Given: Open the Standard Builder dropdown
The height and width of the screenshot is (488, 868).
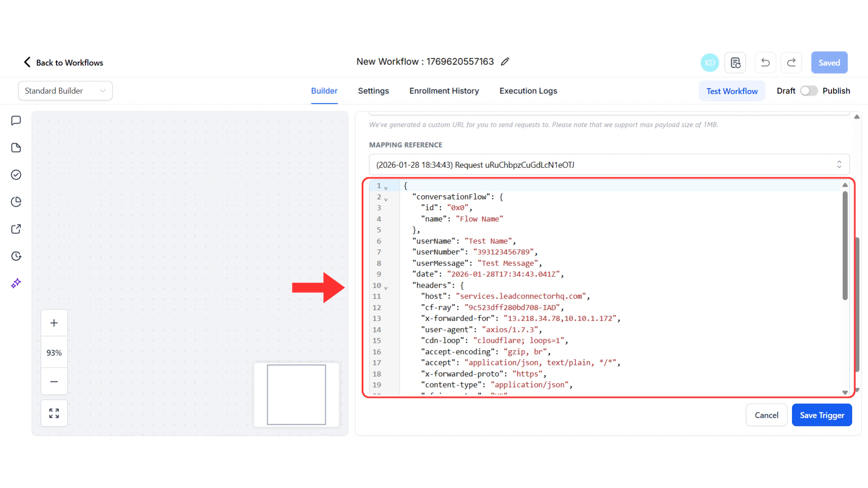Looking at the screenshot, I should point(65,90).
